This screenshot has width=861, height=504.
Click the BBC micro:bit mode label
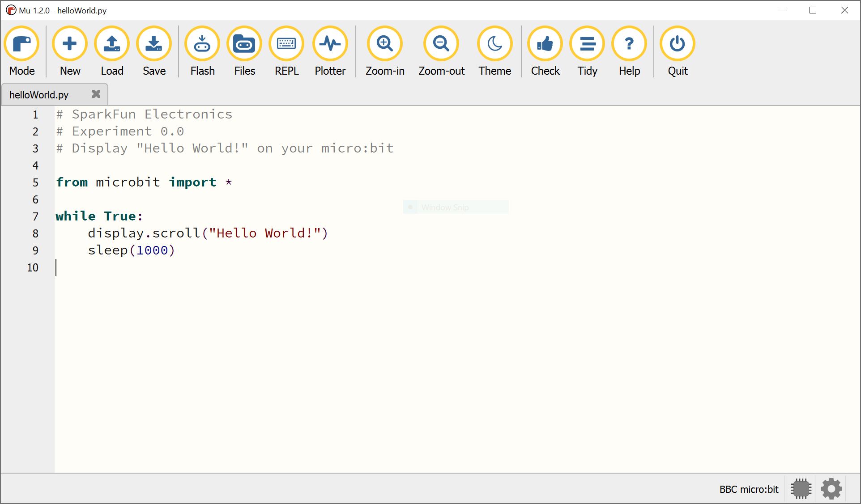click(x=749, y=489)
